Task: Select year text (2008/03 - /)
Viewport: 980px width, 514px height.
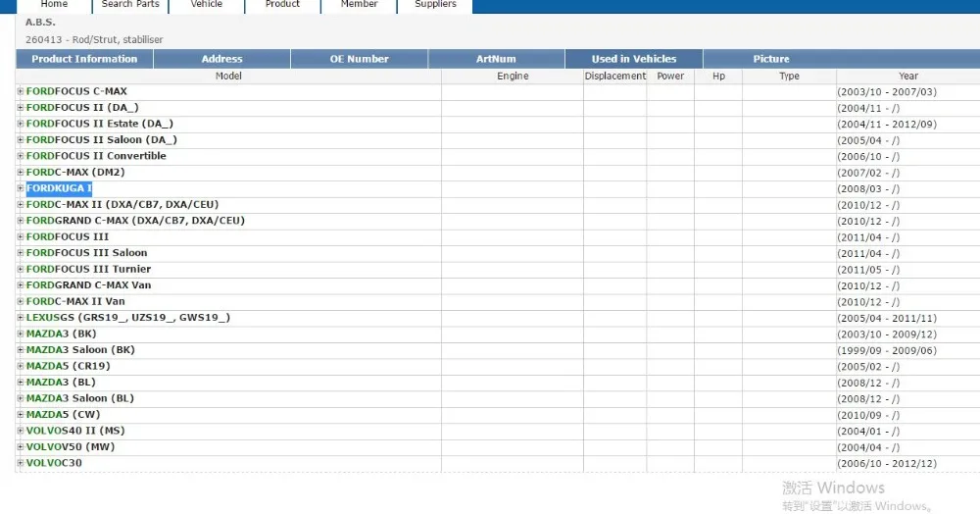Action: pos(868,189)
